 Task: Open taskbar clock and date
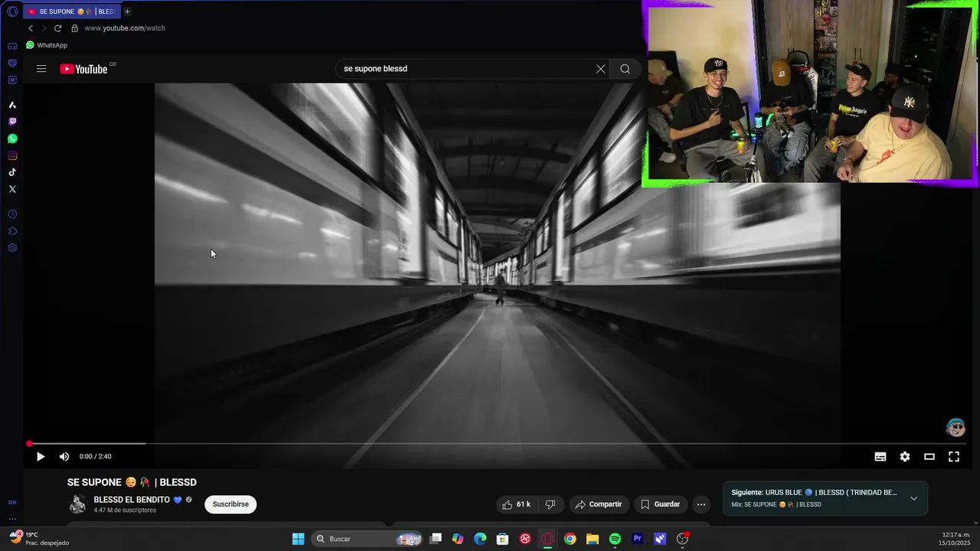956,539
